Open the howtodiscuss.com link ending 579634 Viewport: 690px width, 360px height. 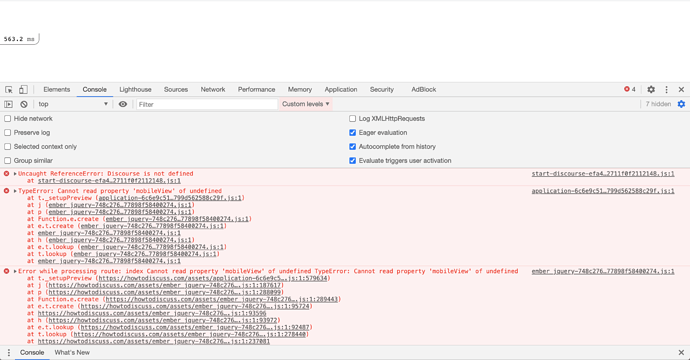click(213, 278)
